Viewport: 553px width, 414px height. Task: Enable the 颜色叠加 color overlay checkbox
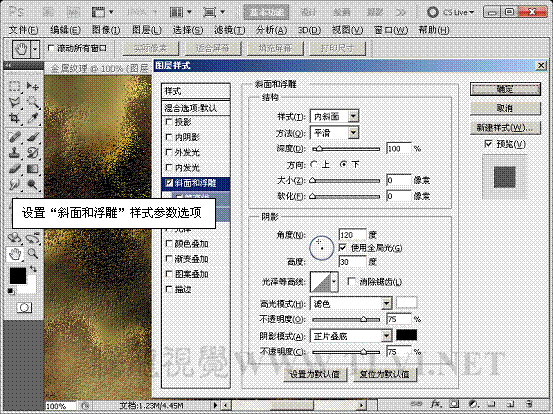click(169, 244)
